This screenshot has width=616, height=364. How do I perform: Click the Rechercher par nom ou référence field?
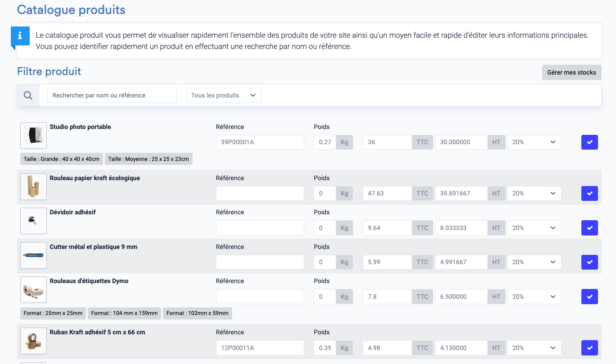(x=112, y=95)
